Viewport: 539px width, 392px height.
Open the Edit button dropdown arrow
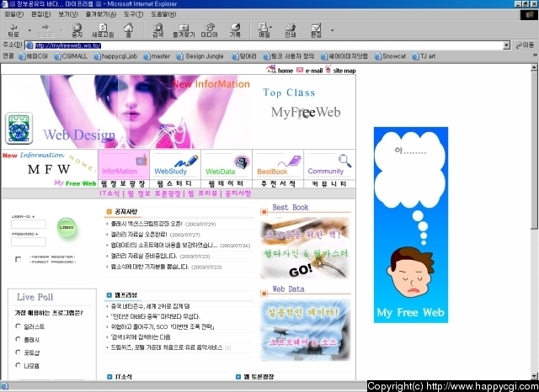[332, 30]
